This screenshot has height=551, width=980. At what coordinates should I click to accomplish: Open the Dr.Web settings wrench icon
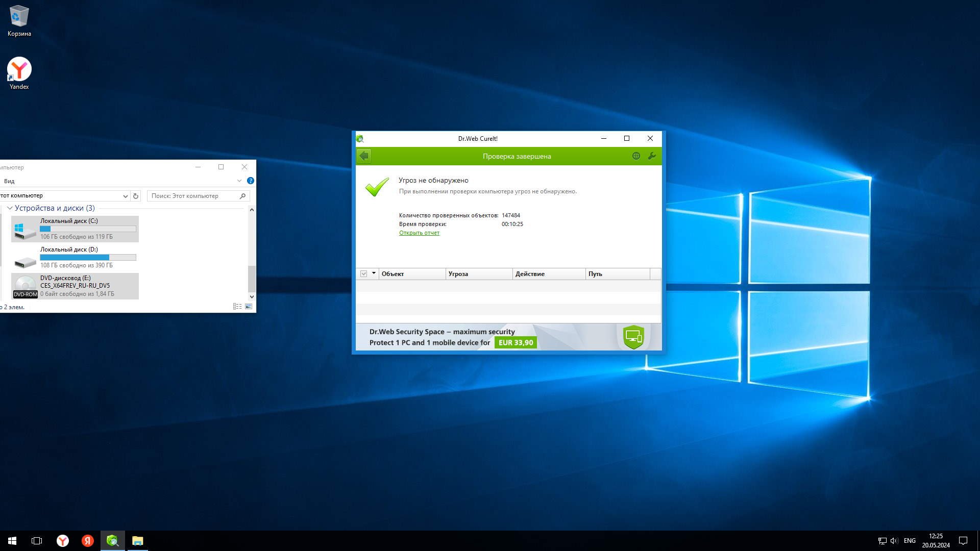click(652, 156)
